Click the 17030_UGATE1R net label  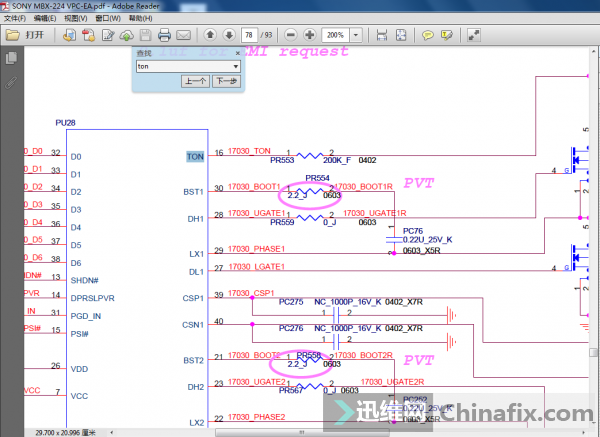tap(375, 213)
